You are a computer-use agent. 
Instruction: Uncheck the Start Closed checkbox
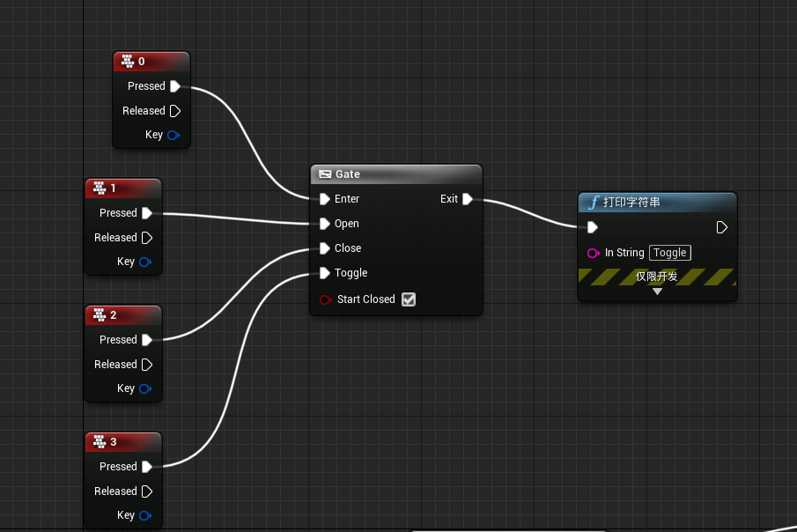coord(409,299)
